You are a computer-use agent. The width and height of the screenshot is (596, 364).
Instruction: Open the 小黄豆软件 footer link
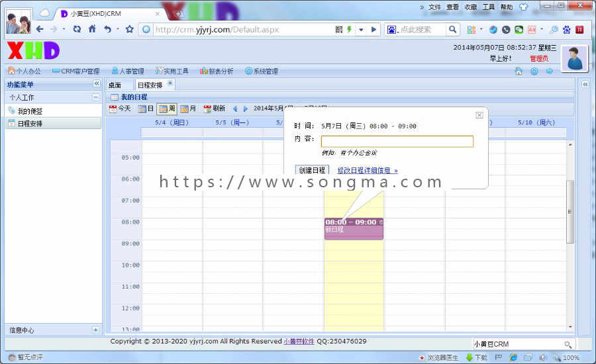click(x=299, y=341)
